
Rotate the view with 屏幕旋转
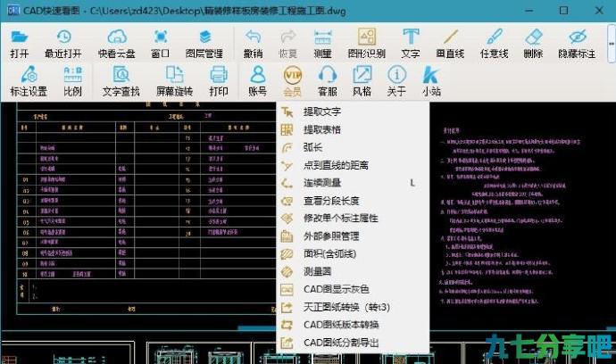pos(174,81)
